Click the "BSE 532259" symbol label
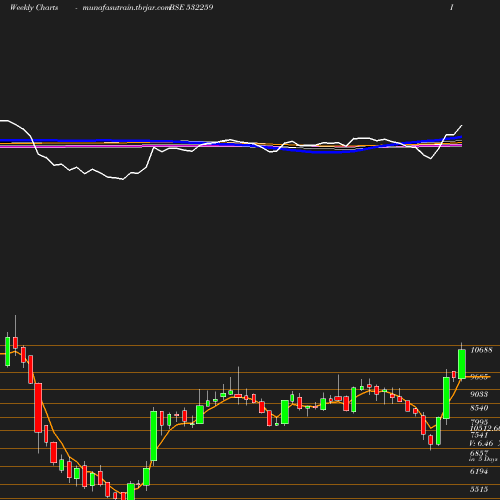This screenshot has width=500, height=500. coord(191,7)
